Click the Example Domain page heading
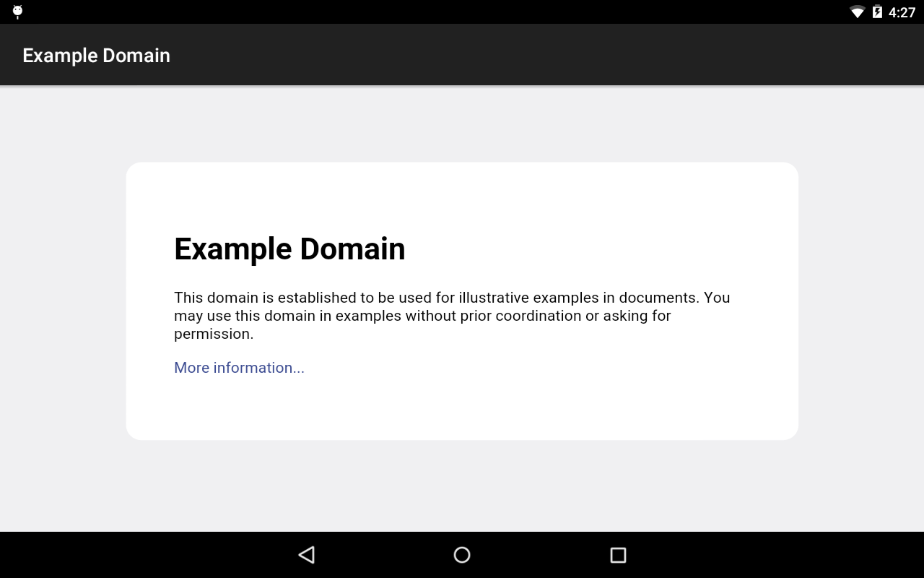924x578 pixels. tap(289, 249)
